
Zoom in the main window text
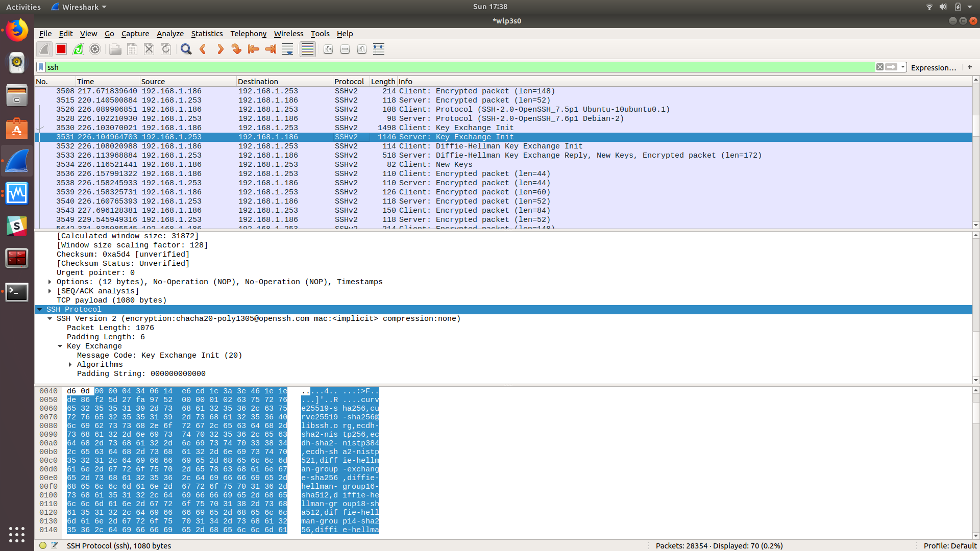(328, 49)
